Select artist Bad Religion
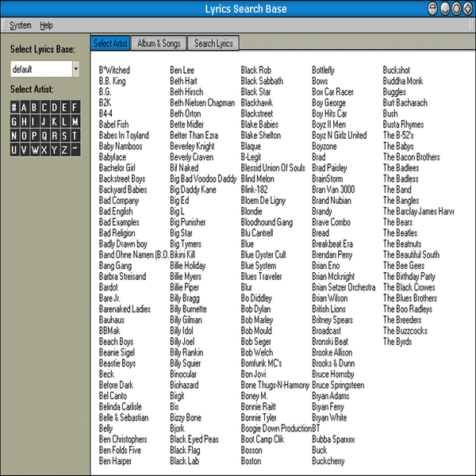The height and width of the screenshot is (476, 476). (x=117, y=233)
